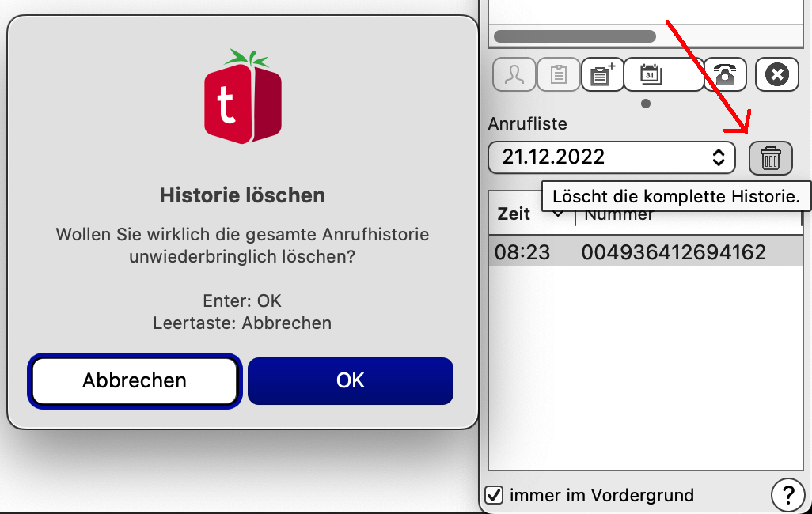
Task: Confirm deletion with the OK button
Action: click(351, 381)
